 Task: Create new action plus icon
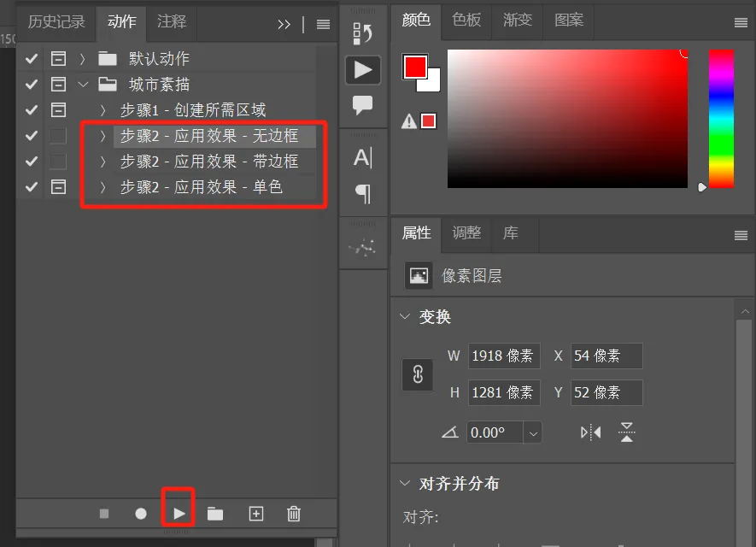256,514
